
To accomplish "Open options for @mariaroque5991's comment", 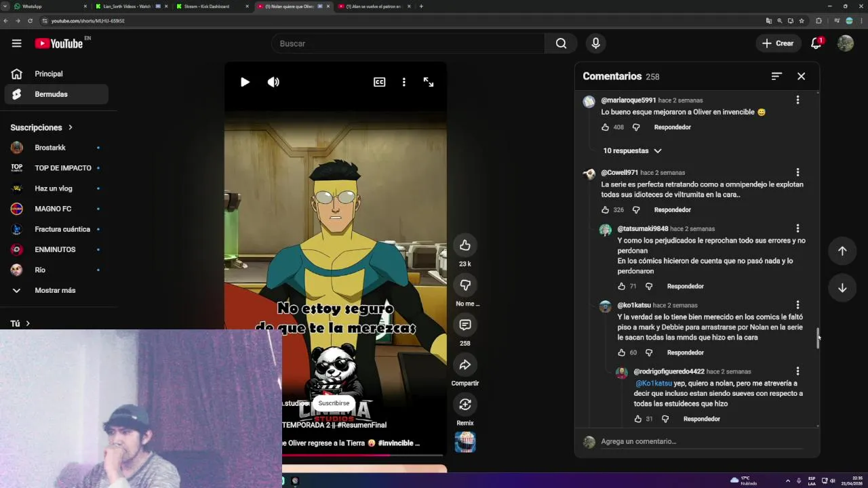I will [x=797, y=100].
